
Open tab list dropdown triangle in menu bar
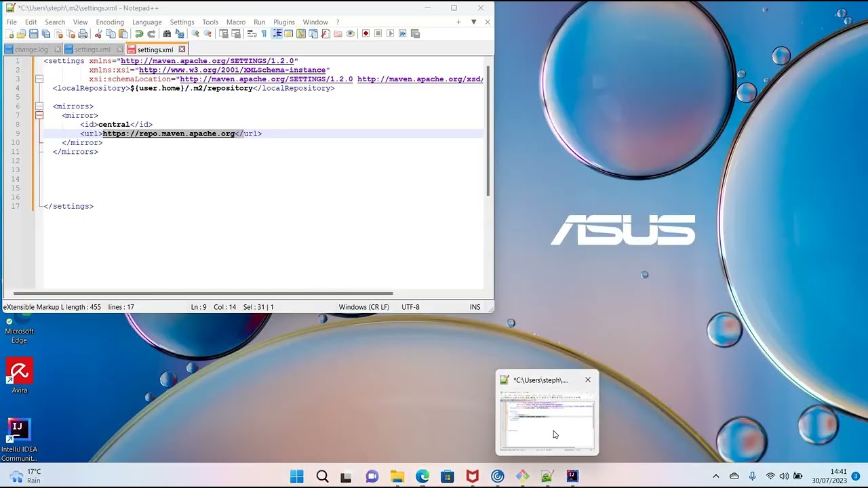pos(473,22)
